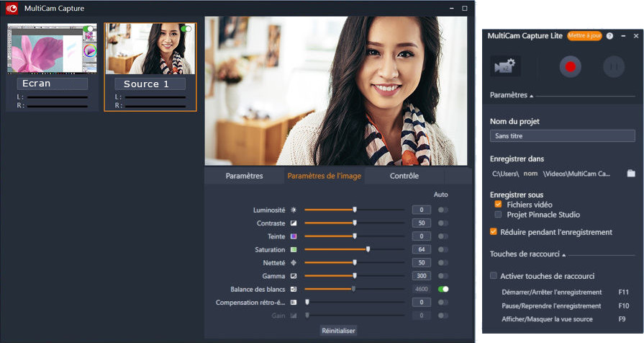
Task: Click the Contraste icon
Action: (x=294, y=223)
